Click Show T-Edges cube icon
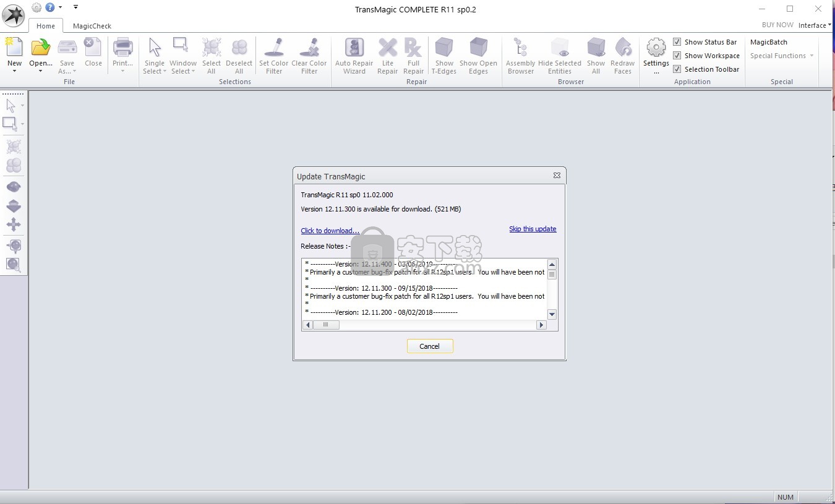This screenshot has width=835, height=504. 444,48
